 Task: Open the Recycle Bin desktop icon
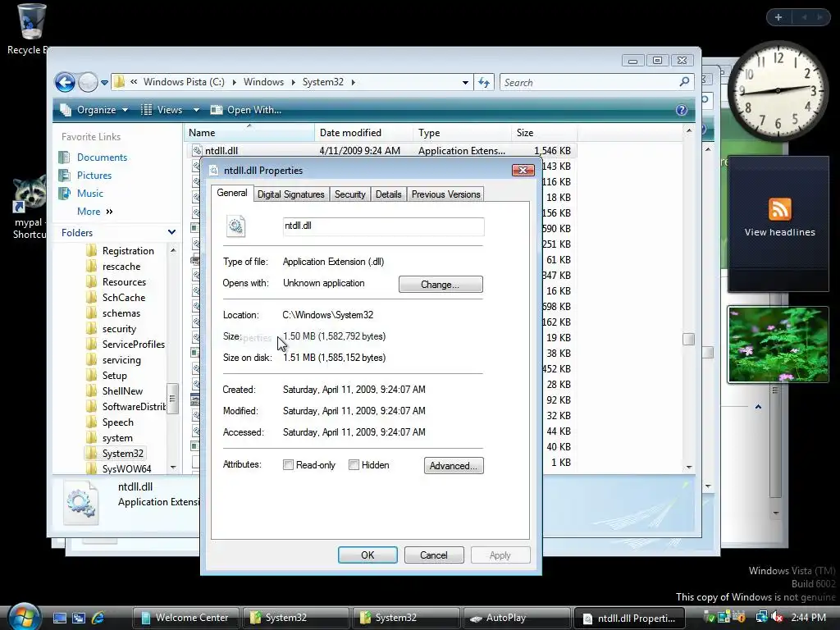[x=31, y=21]
